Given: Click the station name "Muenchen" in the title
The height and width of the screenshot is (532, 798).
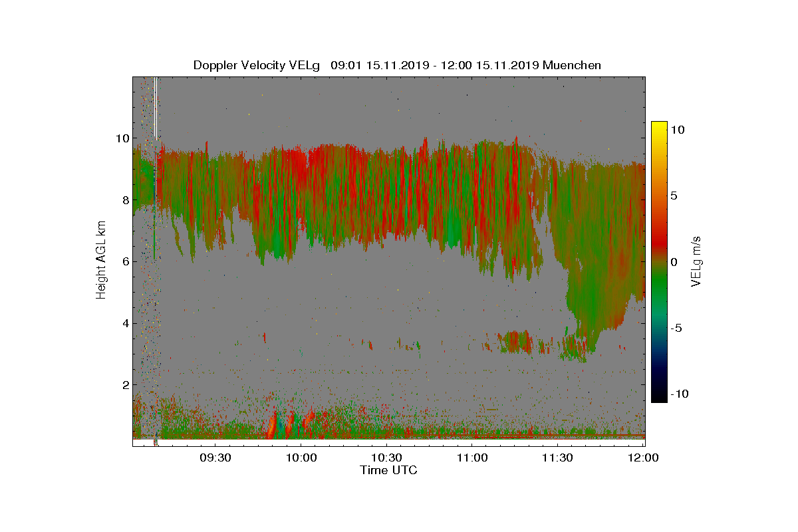Looking at the screenshot, I should pyautogui.click(x=572, y=65).
